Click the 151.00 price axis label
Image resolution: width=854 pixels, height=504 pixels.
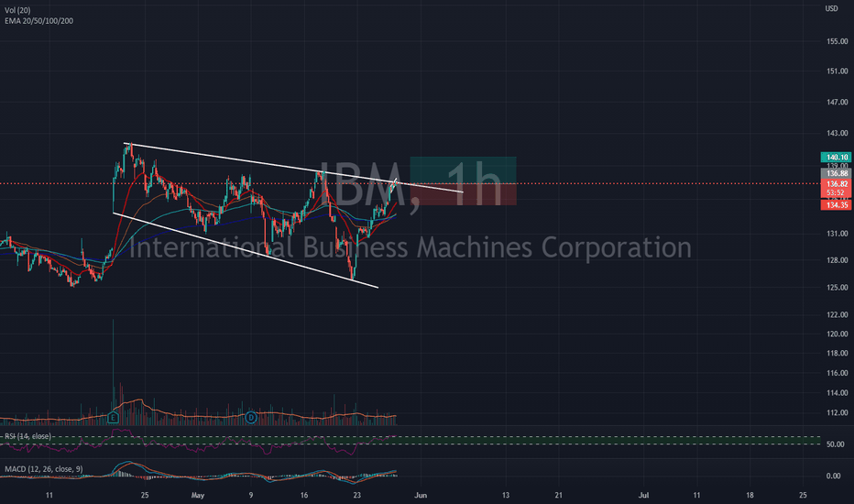pos(838,71)
